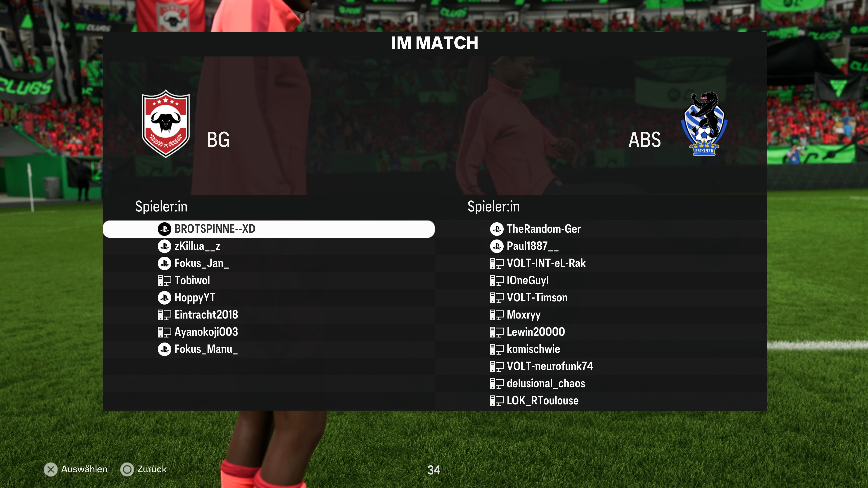Viewport: 868px width, 488px height.
Task: Go back using the Zurück label
Action: [152, 469]
